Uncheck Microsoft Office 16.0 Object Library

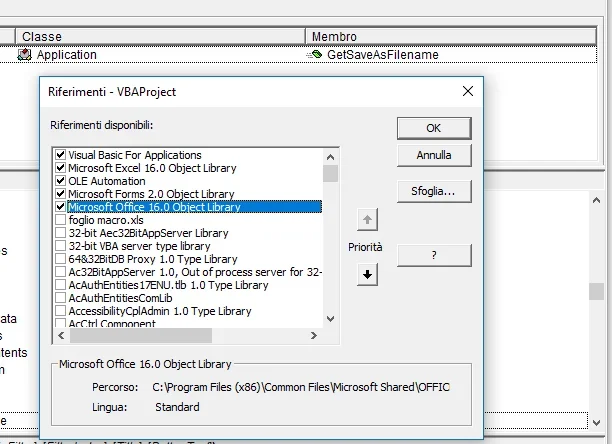60,207
